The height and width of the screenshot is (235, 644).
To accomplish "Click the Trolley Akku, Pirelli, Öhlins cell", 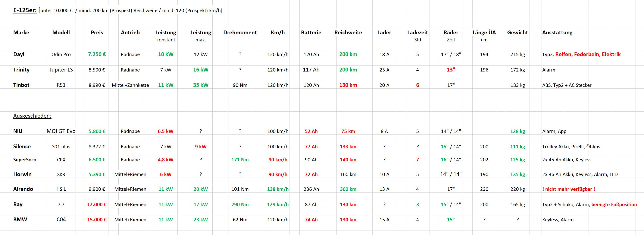I will (571, 147).
